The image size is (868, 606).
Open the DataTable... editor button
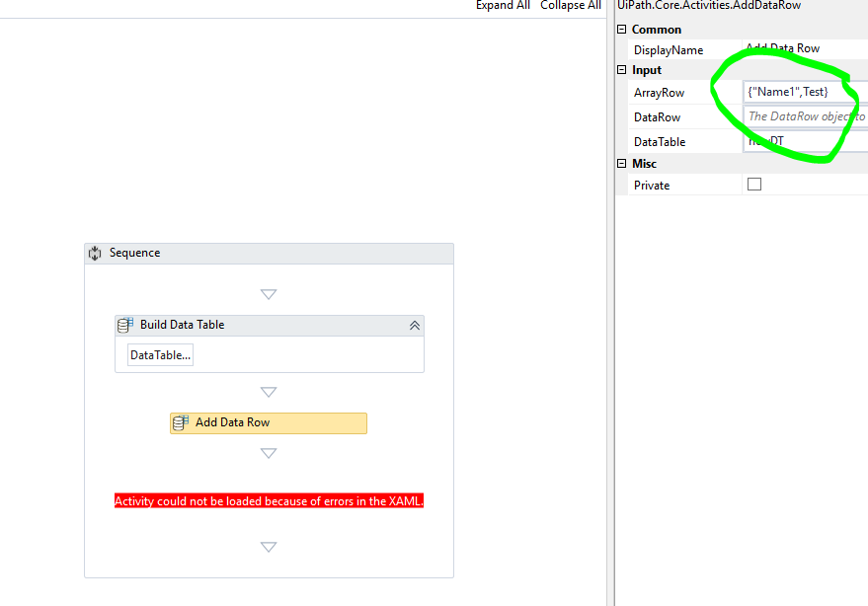tap(159, 354)
